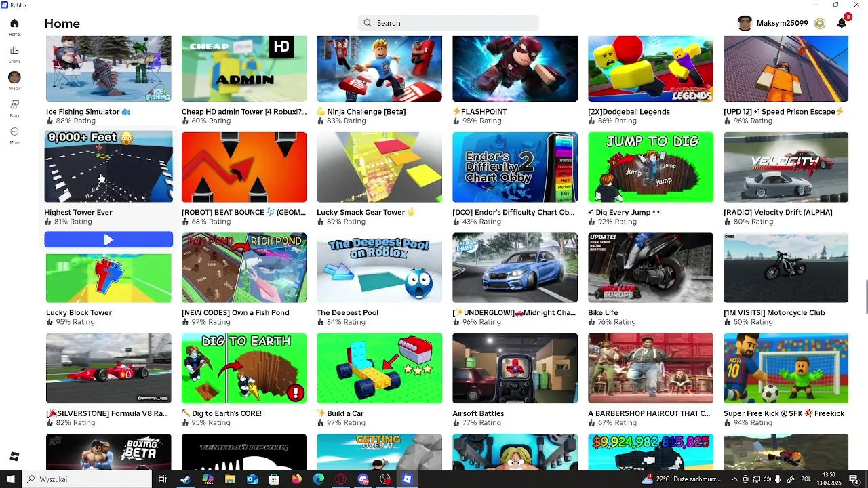Open File Explorer from taskbar
This screenshot has width=868, height=488.
coord(230,479)
